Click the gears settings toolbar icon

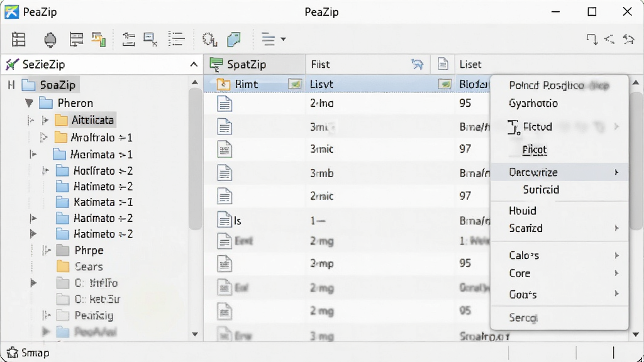tap(209, 40)
